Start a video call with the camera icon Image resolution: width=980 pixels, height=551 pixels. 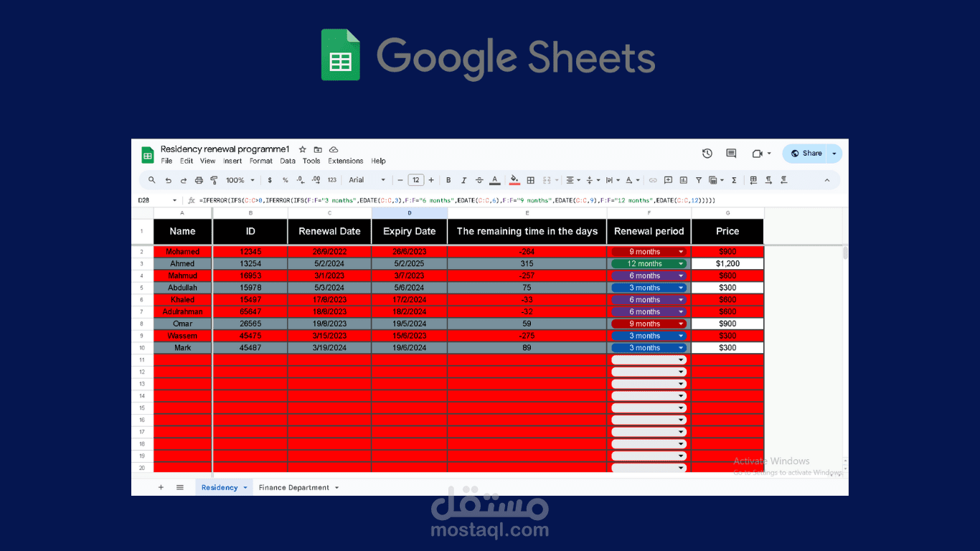(758, 154)
